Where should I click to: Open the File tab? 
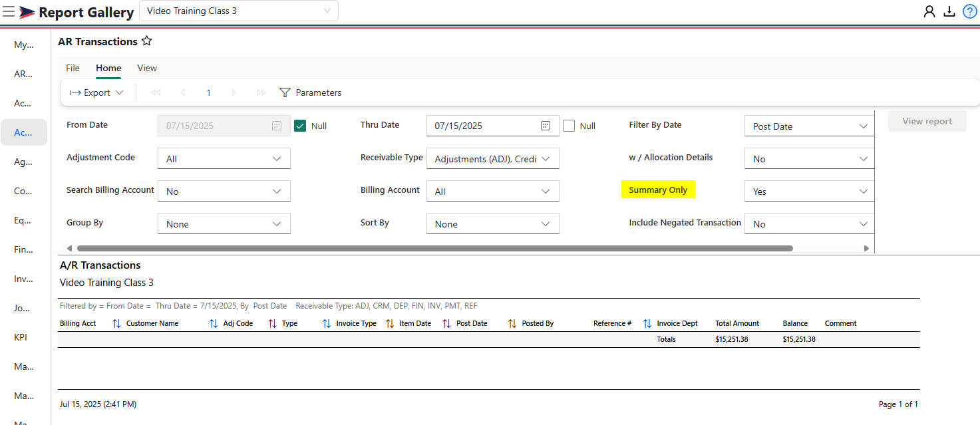point(73,68)
